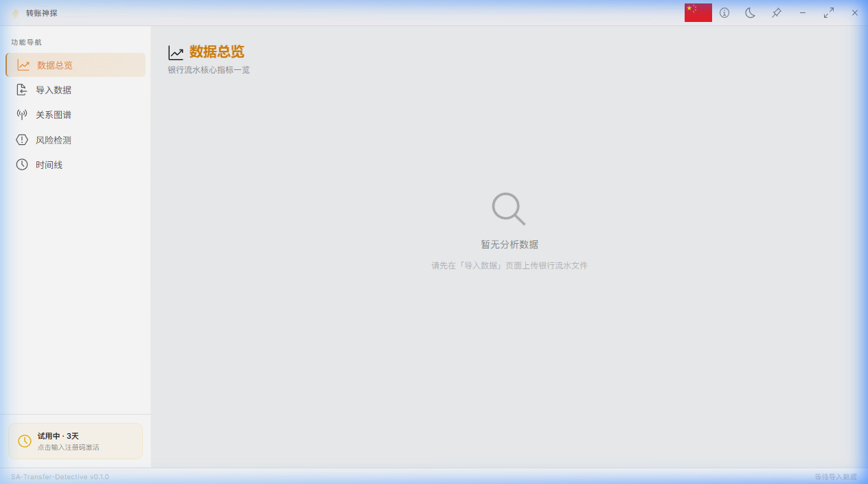Open the info about icon
Screen dimensions: 868x484
[x=724, y=13]
